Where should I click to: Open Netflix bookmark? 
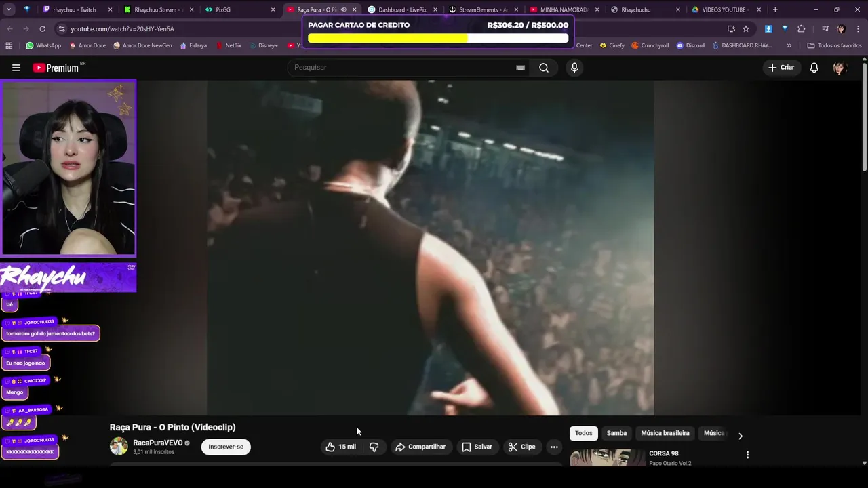click(x=229, y=45)
